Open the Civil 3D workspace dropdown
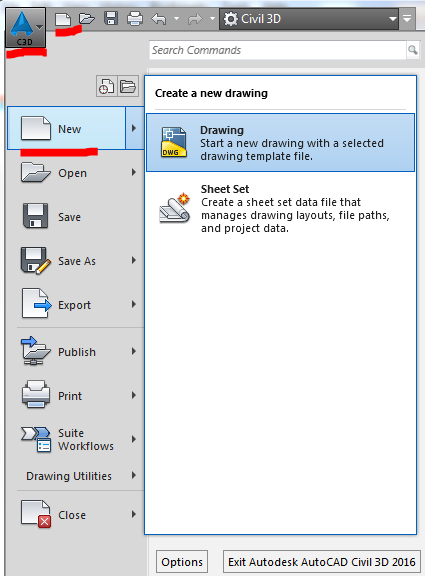This screenshot has width=425, height=576. [x=309, y=19]
